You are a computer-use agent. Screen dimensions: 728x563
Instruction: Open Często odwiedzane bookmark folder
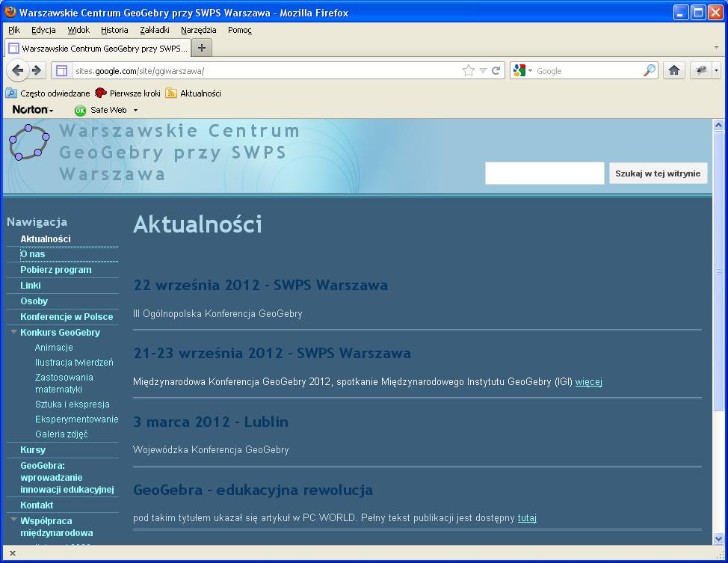click(48, 93)
